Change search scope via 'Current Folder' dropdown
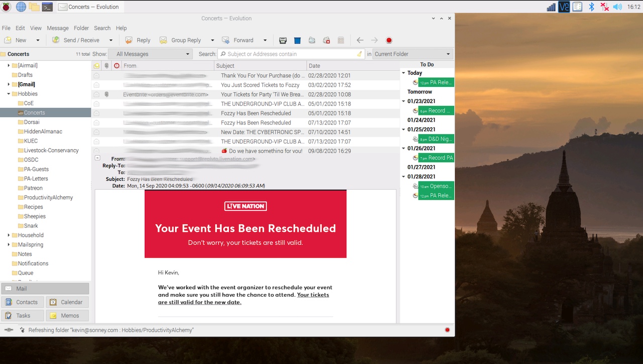 412,54
